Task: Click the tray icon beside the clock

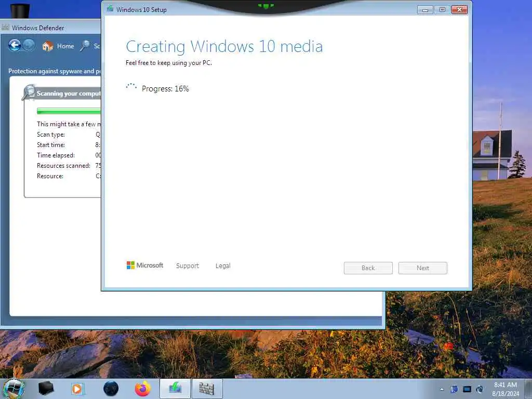Action: pyautogui.click(x=480, y=389)
